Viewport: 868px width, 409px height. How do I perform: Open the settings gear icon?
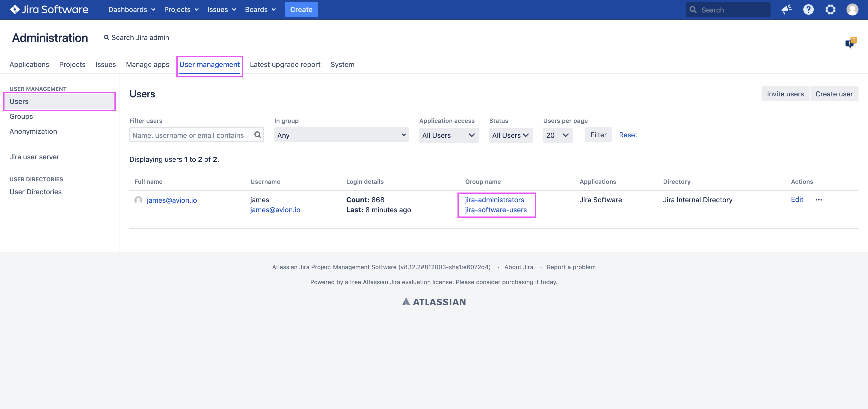[830, 9]
